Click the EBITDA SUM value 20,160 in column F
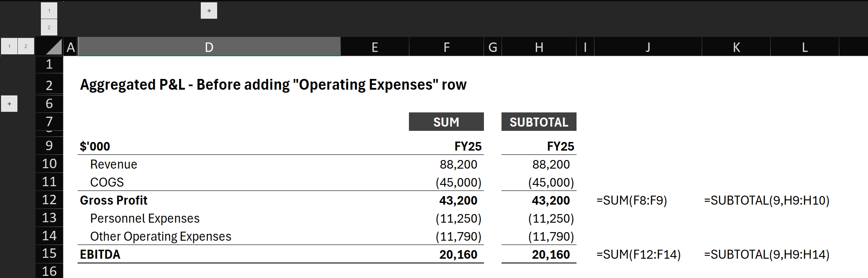The height and width of the screenshot is (278, 868). (458, 254)
